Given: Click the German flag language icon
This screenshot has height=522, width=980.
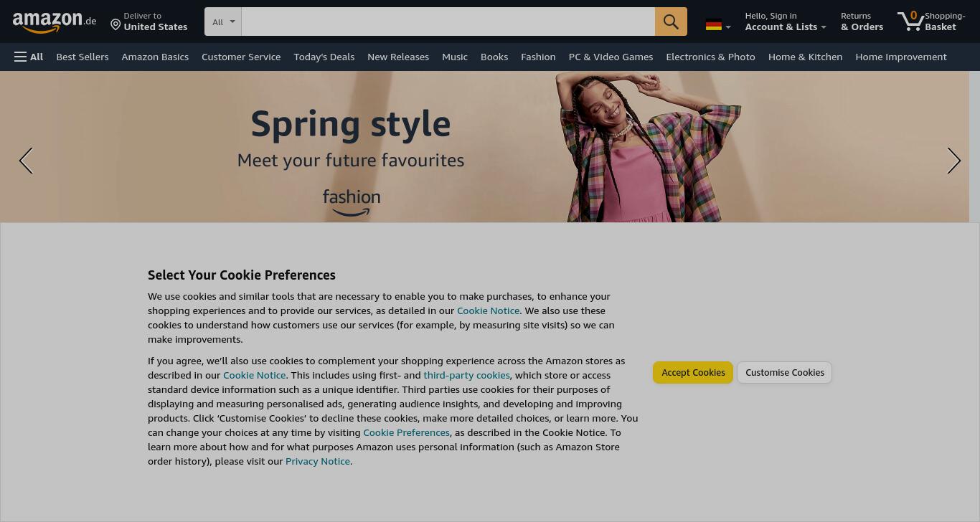Looking at the screenshot, I should tap(713, 25).
